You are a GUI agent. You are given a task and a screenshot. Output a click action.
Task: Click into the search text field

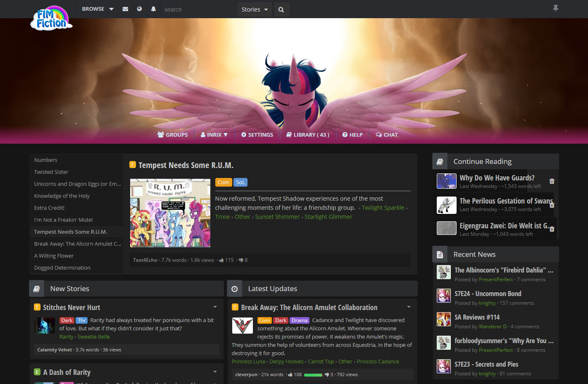click(198, 9)
